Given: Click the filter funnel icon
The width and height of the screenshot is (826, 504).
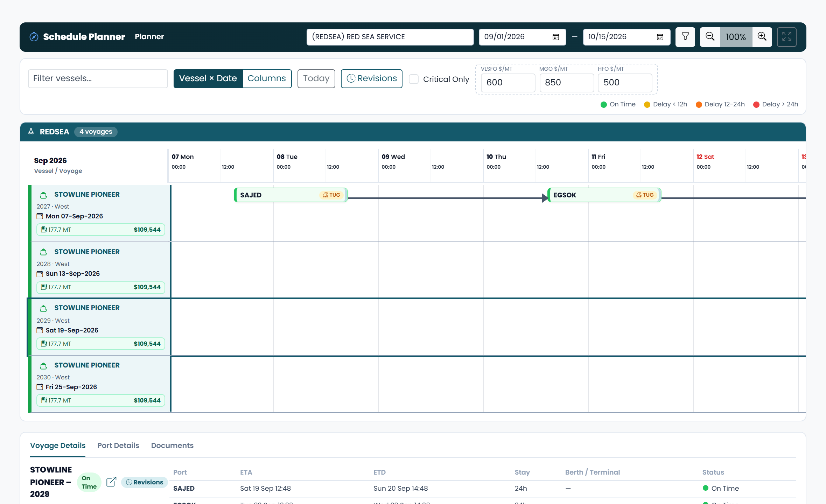Looking at the screenshot, I should click(685, 37).
